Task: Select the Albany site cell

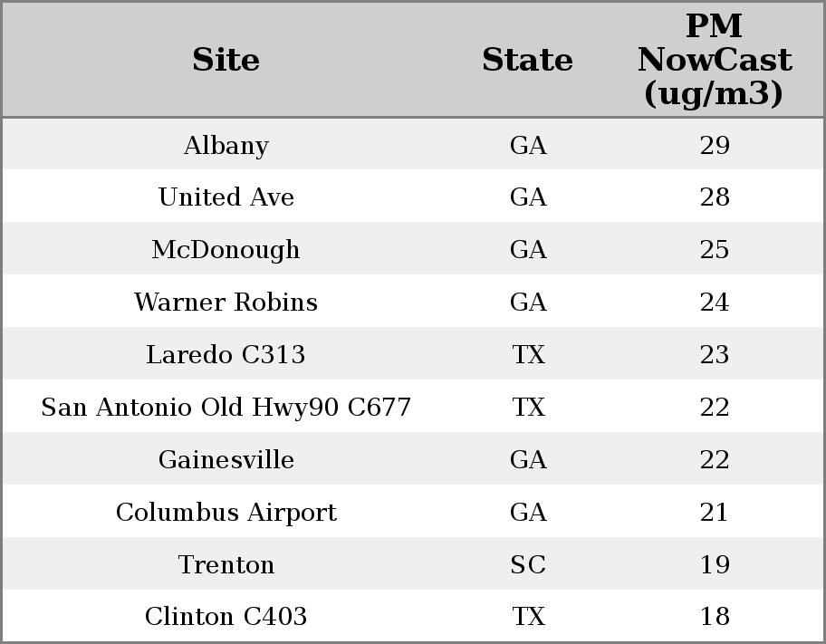Action: click(x=226, y=146)
